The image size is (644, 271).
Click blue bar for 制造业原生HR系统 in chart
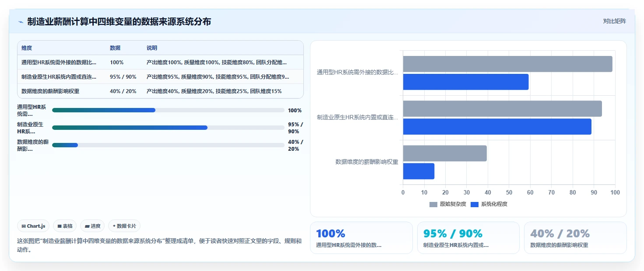click(497, 126)
